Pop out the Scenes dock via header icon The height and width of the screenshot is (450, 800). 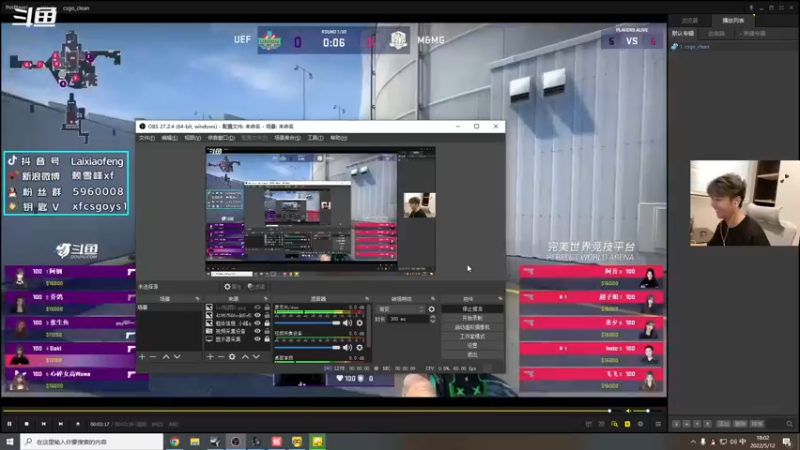[x=197, y=299]
